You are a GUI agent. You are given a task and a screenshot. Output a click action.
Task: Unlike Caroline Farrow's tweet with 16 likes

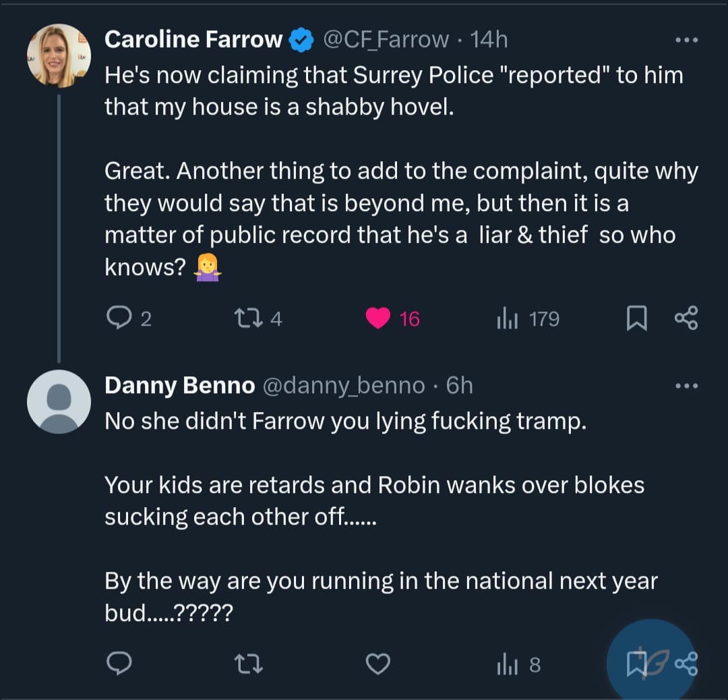379,318
